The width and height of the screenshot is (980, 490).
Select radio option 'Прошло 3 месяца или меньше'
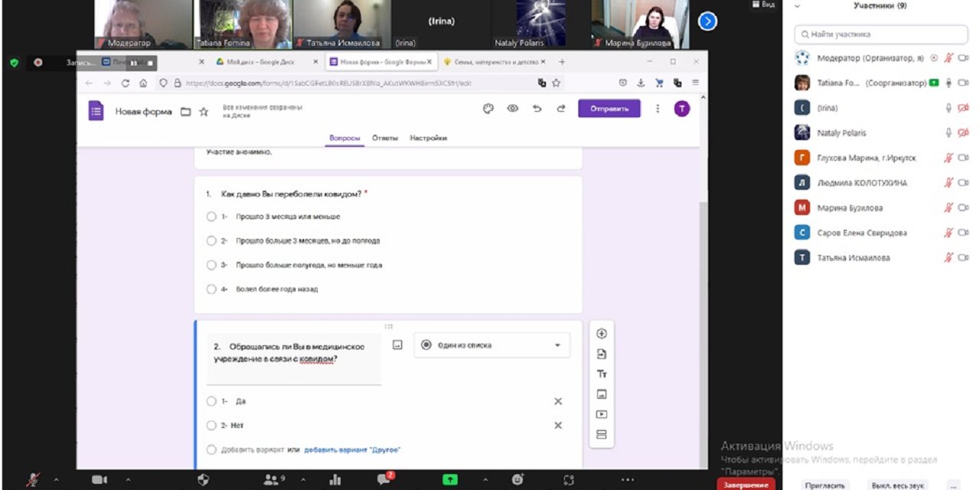pyautogui.click(x=211, y=217)
